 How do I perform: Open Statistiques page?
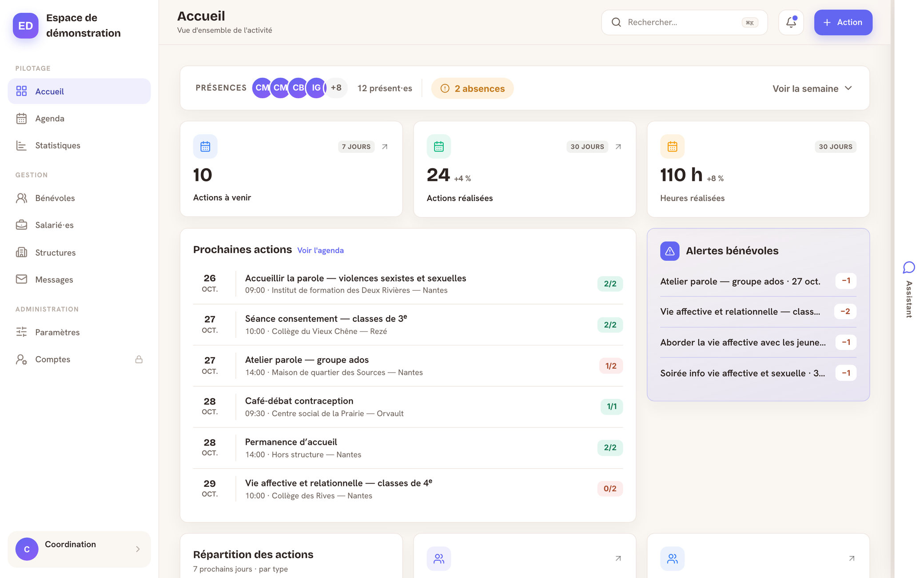coord(79,145)
